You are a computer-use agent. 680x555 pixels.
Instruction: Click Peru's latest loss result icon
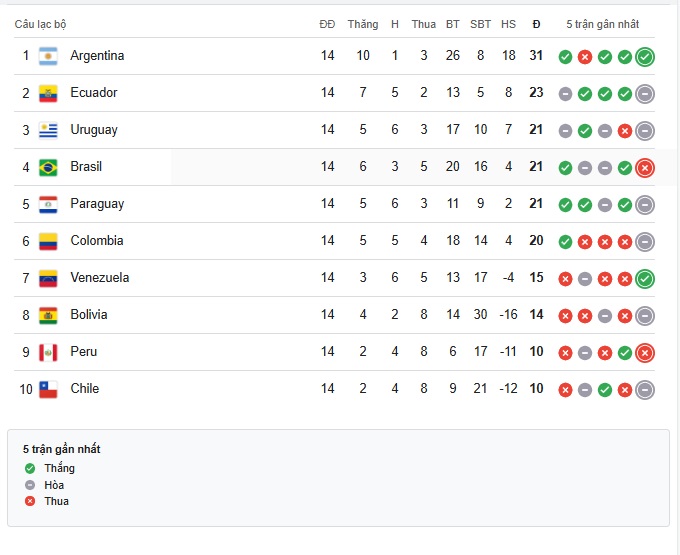point(645,353)
